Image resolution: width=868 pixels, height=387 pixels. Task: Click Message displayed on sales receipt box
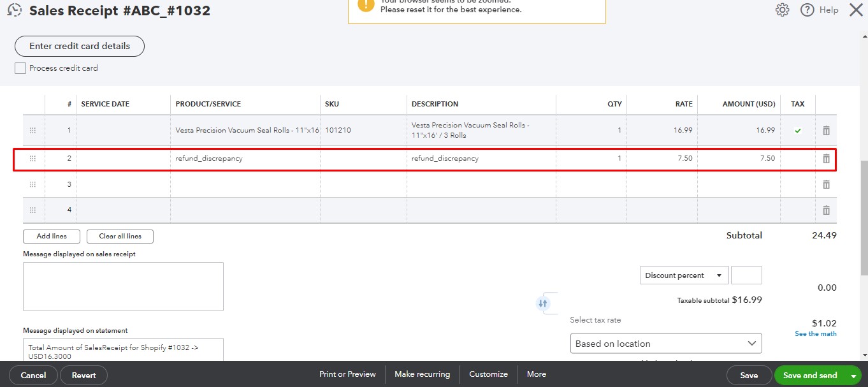click(123, 286)
